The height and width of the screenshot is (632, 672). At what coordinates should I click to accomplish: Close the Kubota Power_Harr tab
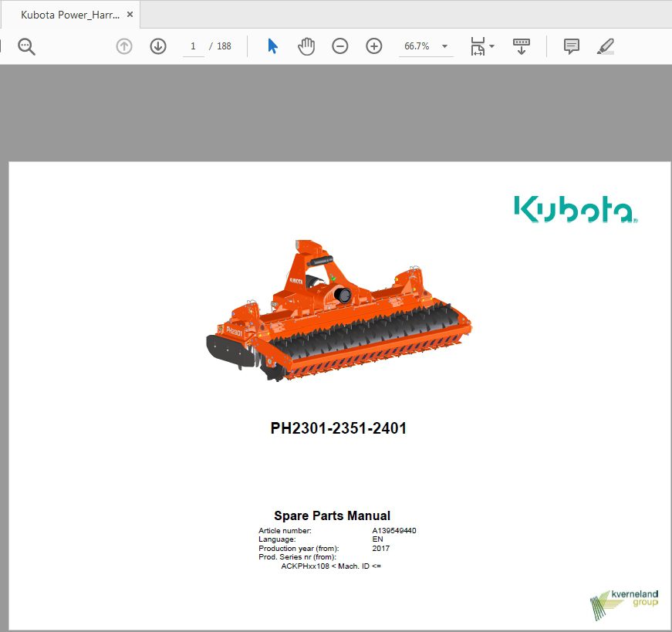coord(130,15)
